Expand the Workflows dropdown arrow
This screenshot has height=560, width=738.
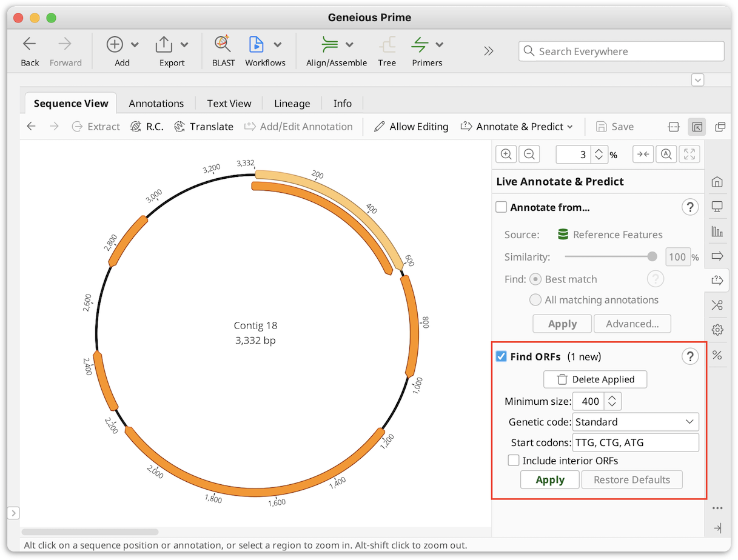[x=278, y=45]
